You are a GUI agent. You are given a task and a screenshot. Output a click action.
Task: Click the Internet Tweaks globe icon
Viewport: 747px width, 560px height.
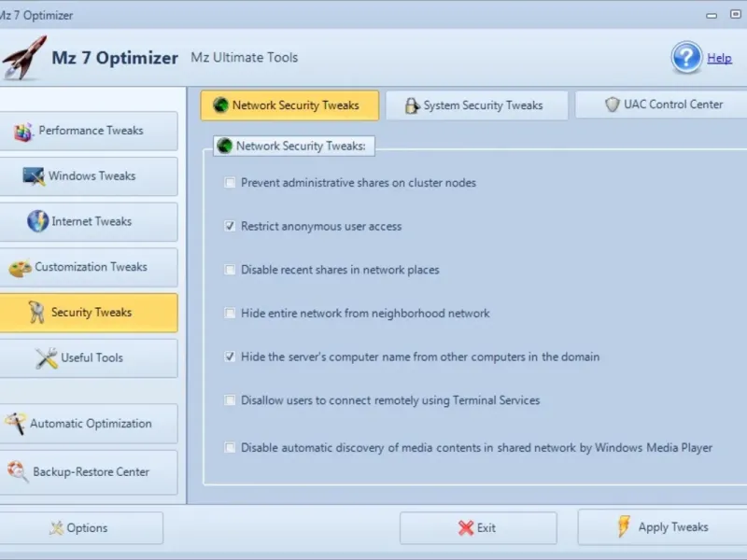click(x=37, y=221)
